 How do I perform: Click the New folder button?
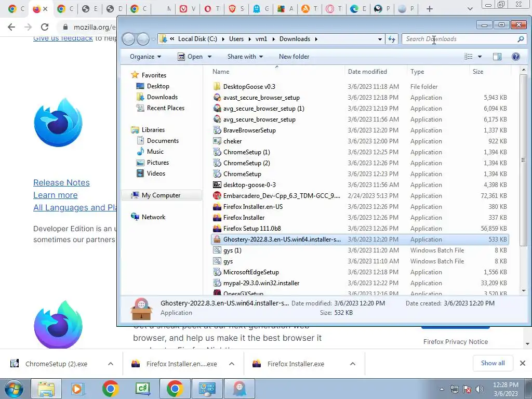(294, 57)
